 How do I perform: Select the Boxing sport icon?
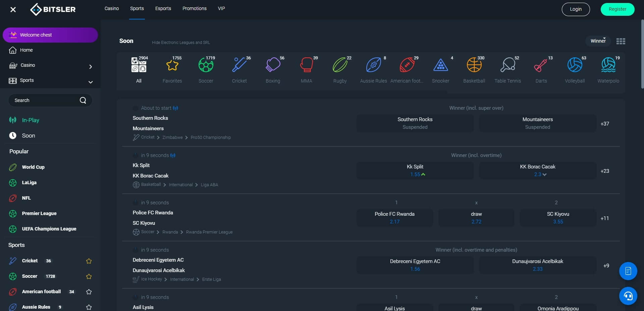click(x=273, y=65)
